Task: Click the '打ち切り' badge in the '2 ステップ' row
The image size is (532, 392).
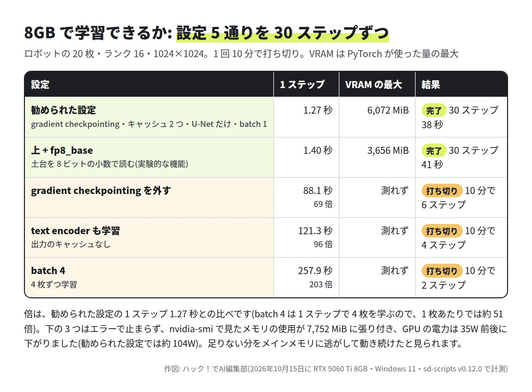Action: click(442, 271)
